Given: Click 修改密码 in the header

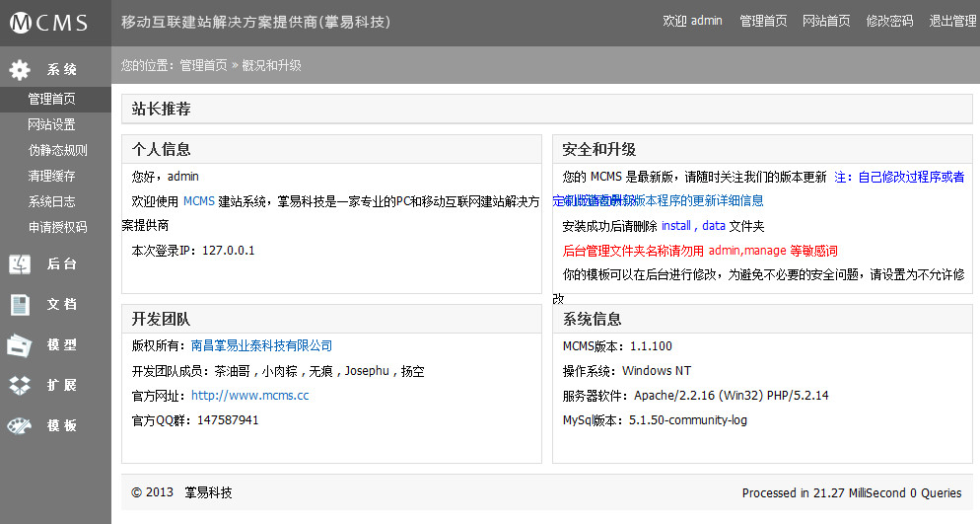Looking at the screenshot, I should [x=889, y=21].
